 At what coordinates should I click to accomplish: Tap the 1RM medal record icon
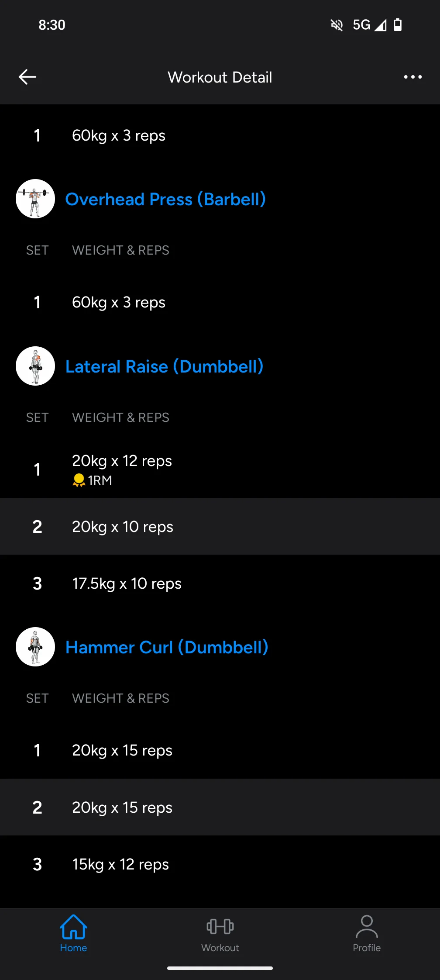79,480
